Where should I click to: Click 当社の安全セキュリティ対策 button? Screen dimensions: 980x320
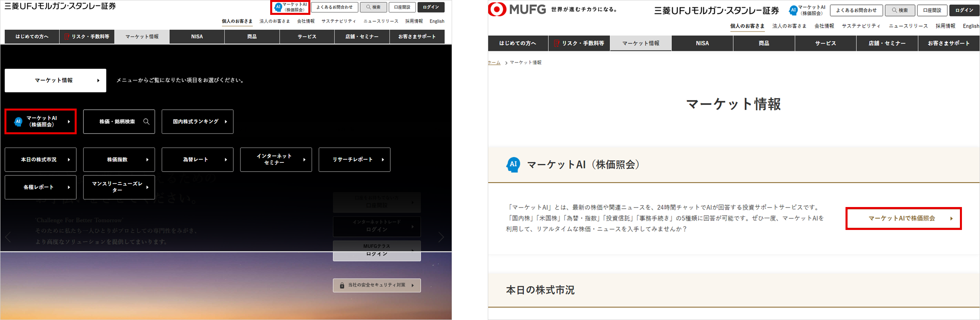(x=377, y=285)
